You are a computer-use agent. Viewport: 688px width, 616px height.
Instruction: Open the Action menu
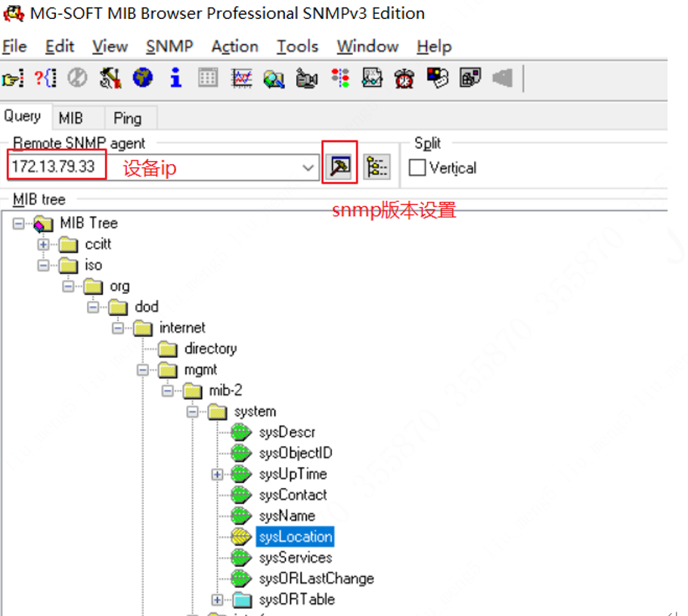234,47
